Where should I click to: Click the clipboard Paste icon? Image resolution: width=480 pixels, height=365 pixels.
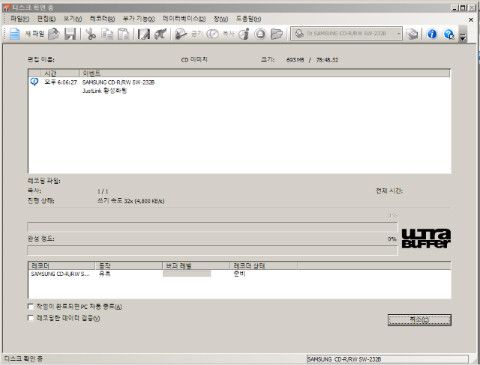[x=123, y=34]
